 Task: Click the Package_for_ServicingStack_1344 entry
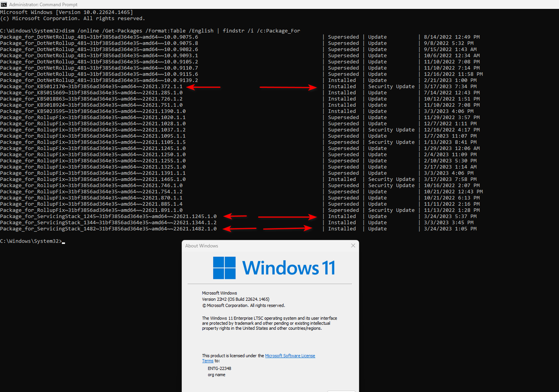click(108, 223)
